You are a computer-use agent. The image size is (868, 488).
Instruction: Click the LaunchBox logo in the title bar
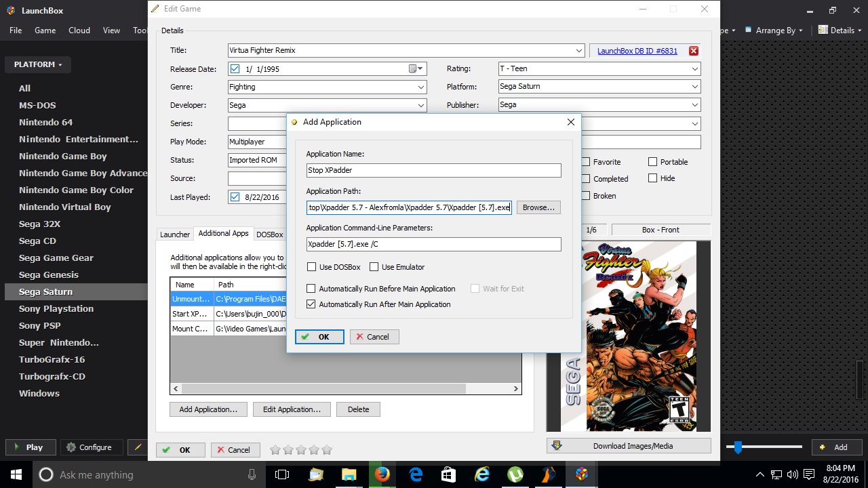10,10
